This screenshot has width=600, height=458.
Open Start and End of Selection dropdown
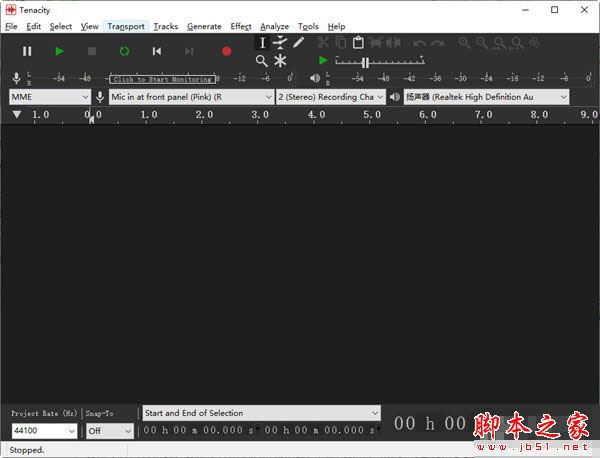point(262,413)
